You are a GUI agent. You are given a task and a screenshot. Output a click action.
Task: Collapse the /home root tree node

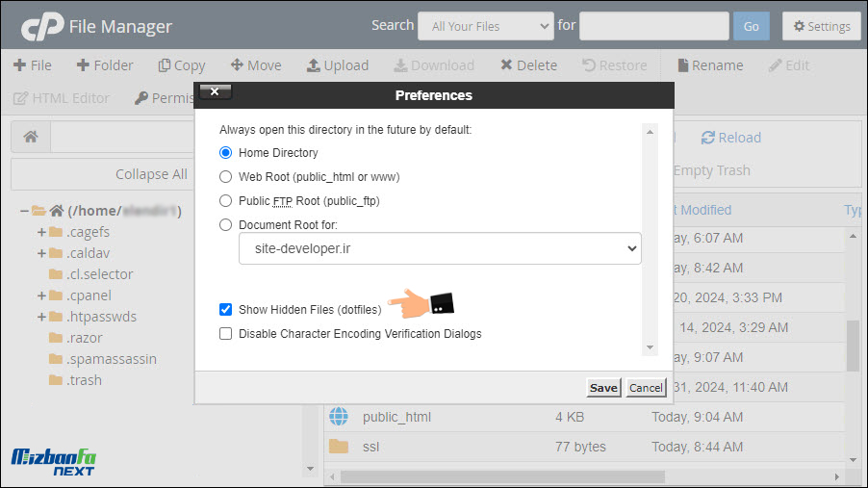click(x=24, y=211)
